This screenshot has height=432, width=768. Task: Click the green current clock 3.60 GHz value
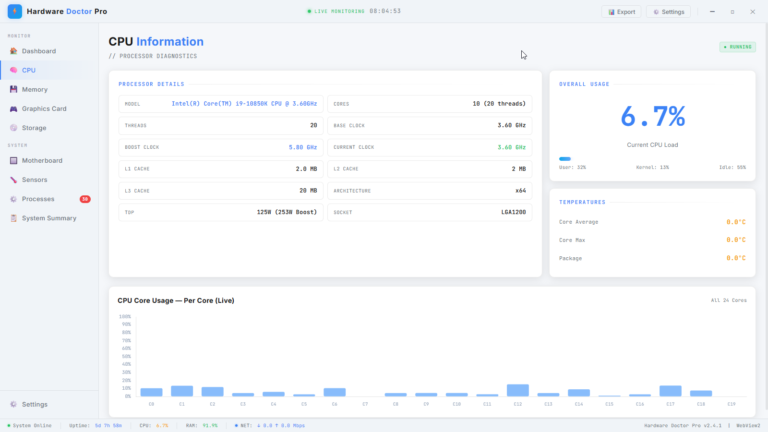pyautogui.click(x=511, y=147)
